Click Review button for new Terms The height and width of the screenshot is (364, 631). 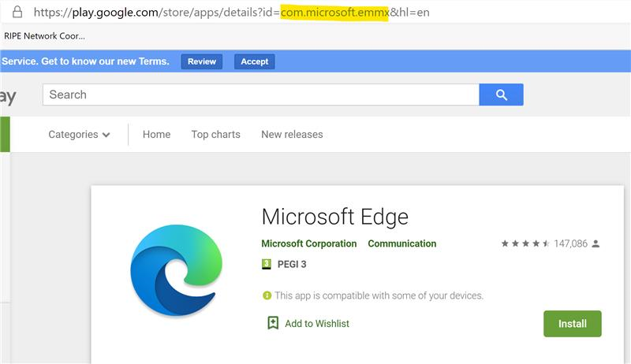click(x=202, y=61)
